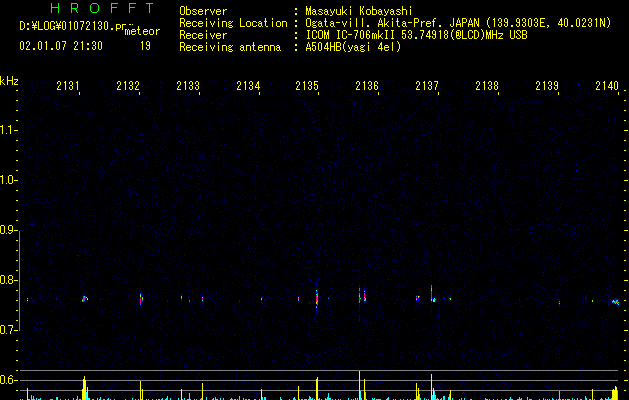Click the kHz axis unit label
The width and height of the screenshot is (629, 400).
(x=9, y=81)
